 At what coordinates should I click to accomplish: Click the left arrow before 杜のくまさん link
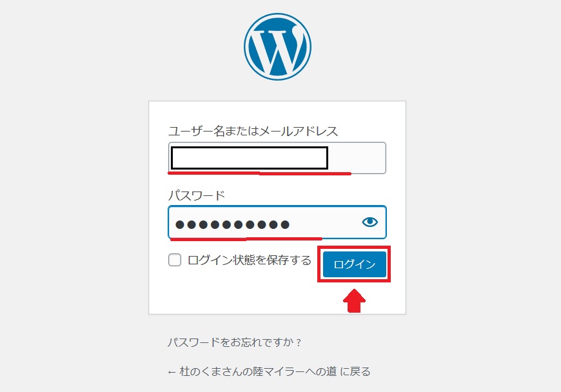click(172, 372)
